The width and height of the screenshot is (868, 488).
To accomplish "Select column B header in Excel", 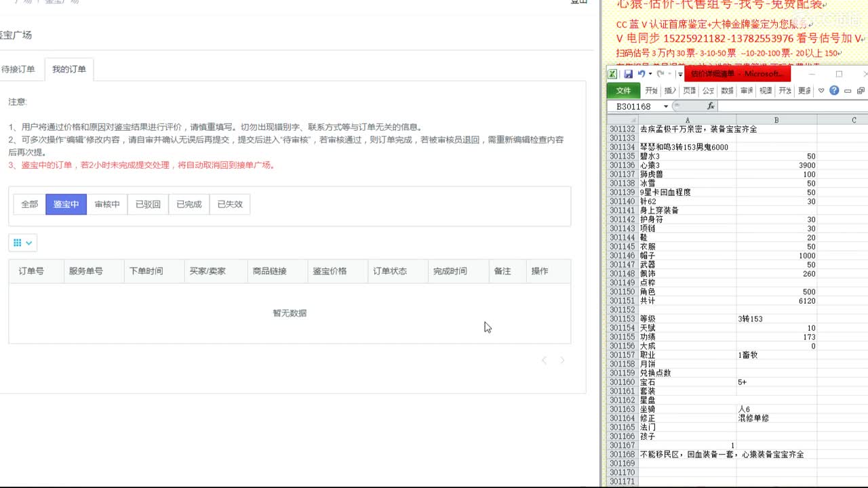I will [x=776, y=120].
